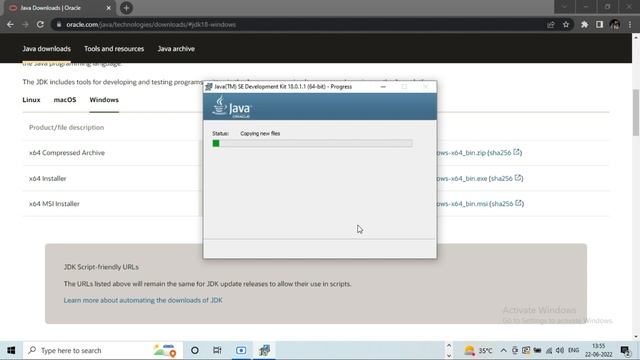640x360 pixels.
Task: Open Cortana circle on taskbar
Action: pos(195,350)
